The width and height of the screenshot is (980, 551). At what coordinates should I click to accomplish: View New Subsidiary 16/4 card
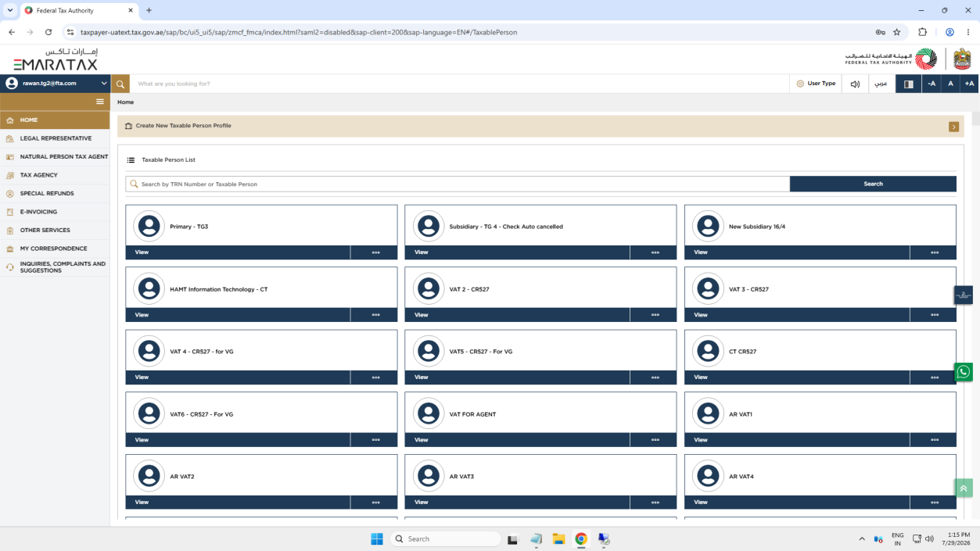tap(797, 252)
